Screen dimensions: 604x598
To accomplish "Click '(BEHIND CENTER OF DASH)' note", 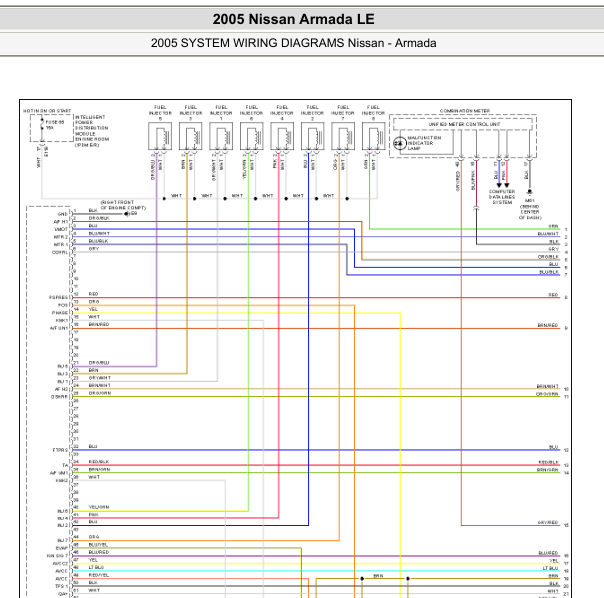I will (x=530, y=212).
